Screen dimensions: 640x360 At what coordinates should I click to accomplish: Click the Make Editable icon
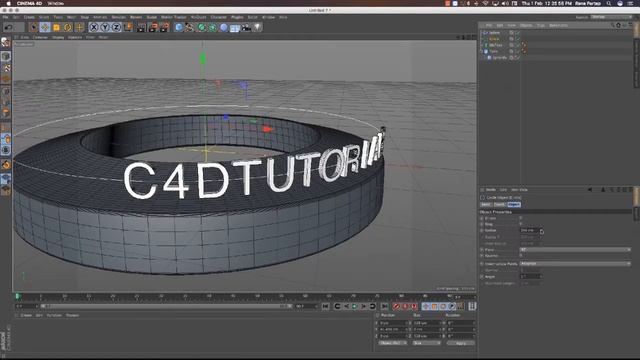[x=6, y=42]
